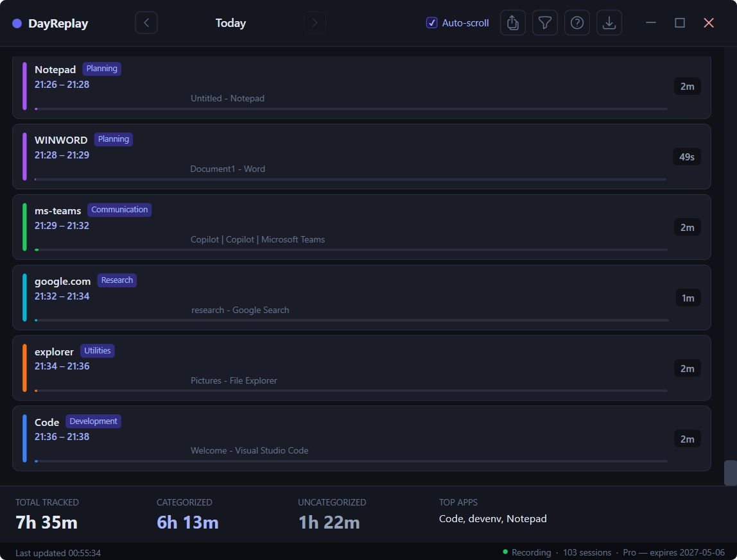Image resolution: width=737 pixels, height=560 pixels.
Task: Click the 2m duration badge on Code
Action: 687,439
